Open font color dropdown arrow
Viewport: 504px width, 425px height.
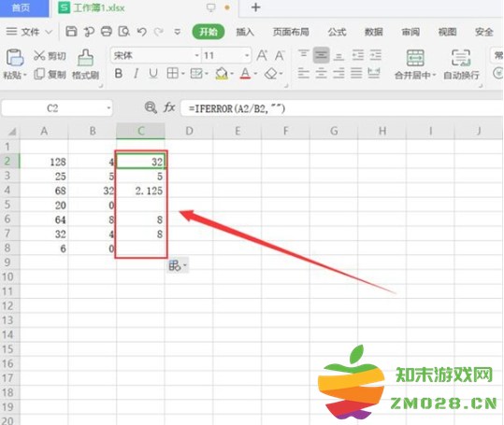[x=255, y=74]
